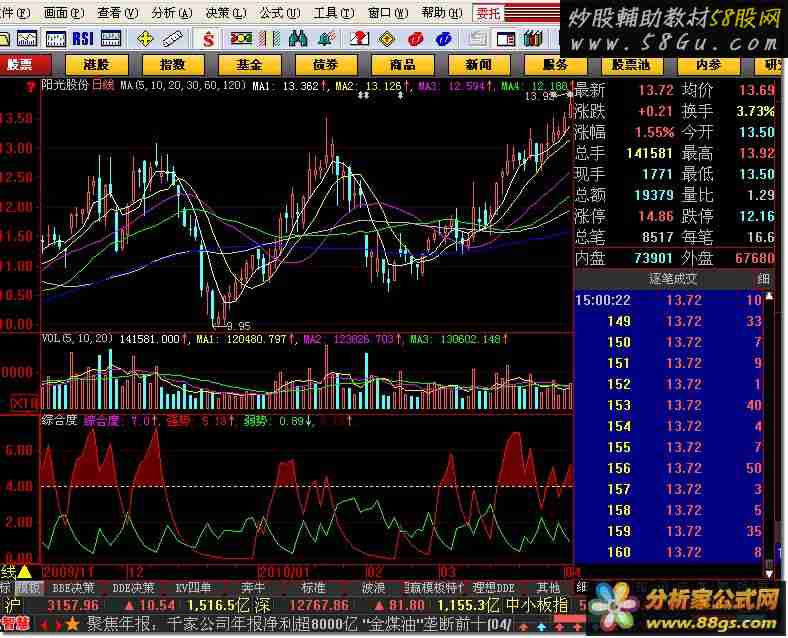
Task: Select the 指数 tab
Action: pyautogui.click(x=173, y=65)
